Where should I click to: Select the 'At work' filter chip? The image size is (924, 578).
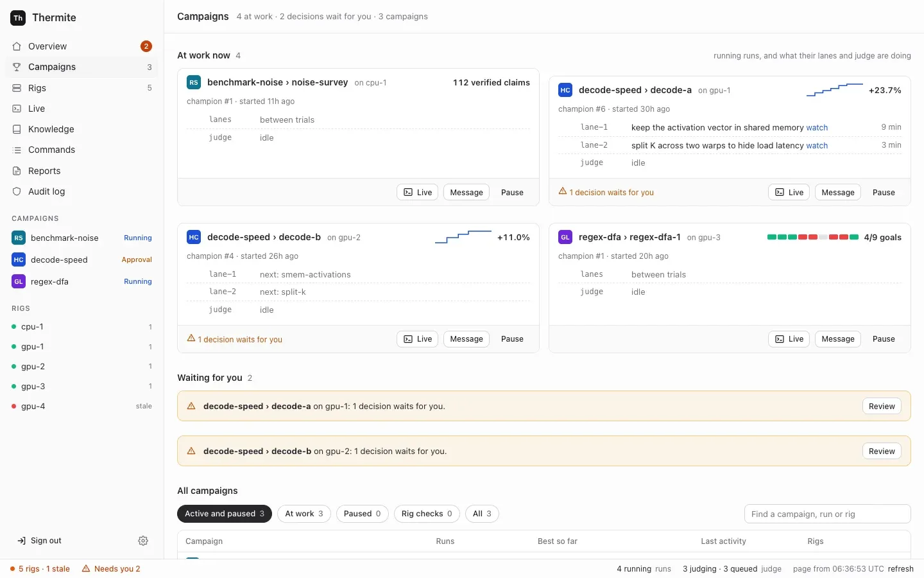(304, 514)
